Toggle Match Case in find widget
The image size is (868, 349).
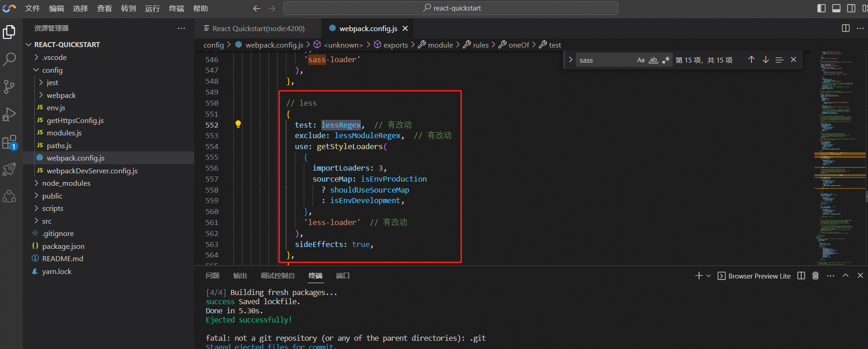tap(641, 60)
